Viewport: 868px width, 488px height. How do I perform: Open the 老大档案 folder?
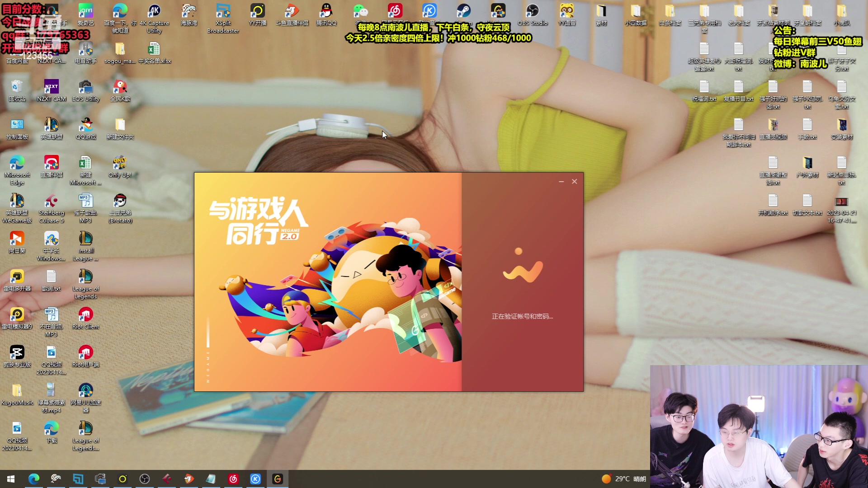click(x=738, y=14)
